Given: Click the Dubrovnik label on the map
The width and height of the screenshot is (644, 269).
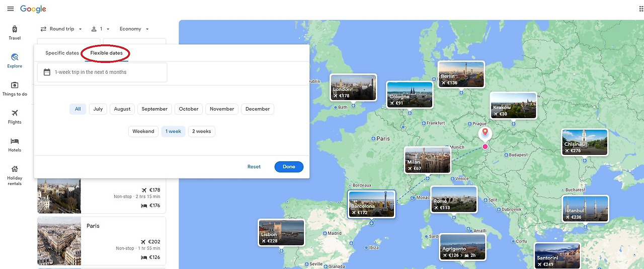Looking at the screenshot, I should [x=512, y=209].
